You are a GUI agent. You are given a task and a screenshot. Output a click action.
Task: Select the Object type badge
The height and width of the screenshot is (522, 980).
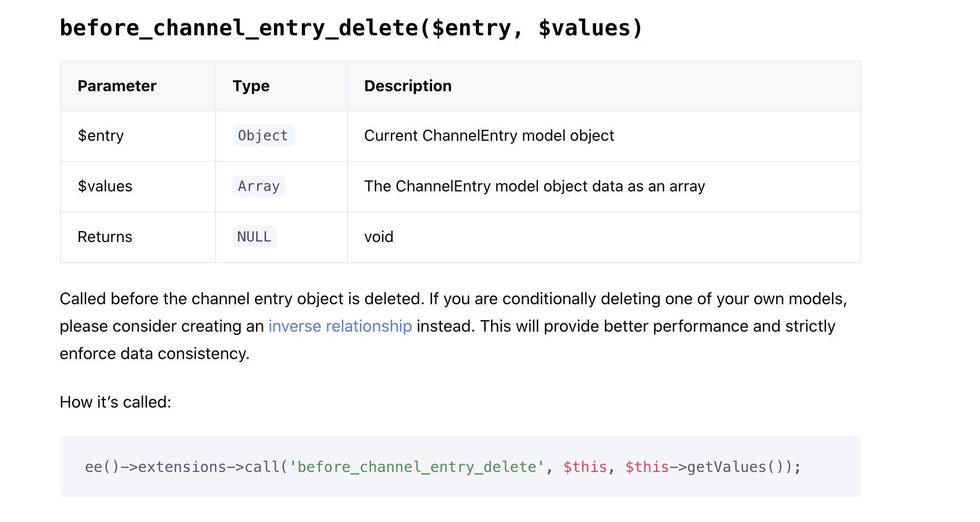[x=263, y=136]
